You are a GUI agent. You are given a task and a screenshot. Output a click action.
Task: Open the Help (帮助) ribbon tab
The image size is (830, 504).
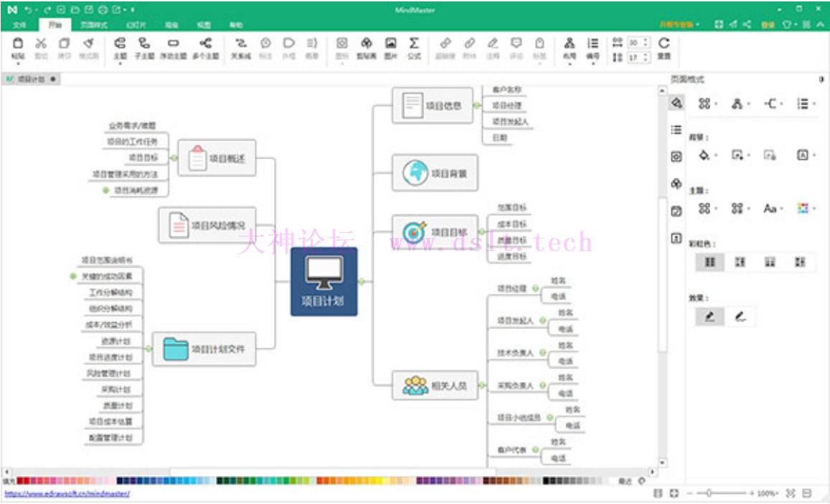coord(236,24)
